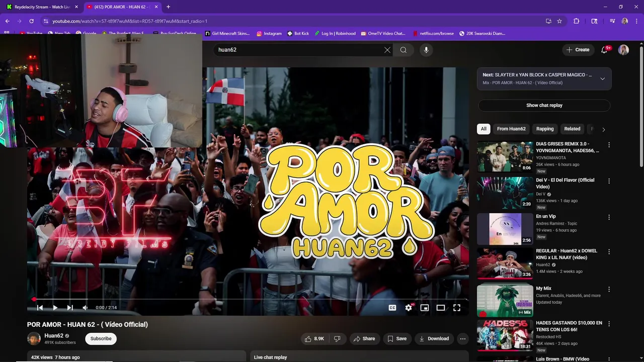Open options for HADES GASTANDO $10,000 video
644x362 pixels.
click(609, 323)
